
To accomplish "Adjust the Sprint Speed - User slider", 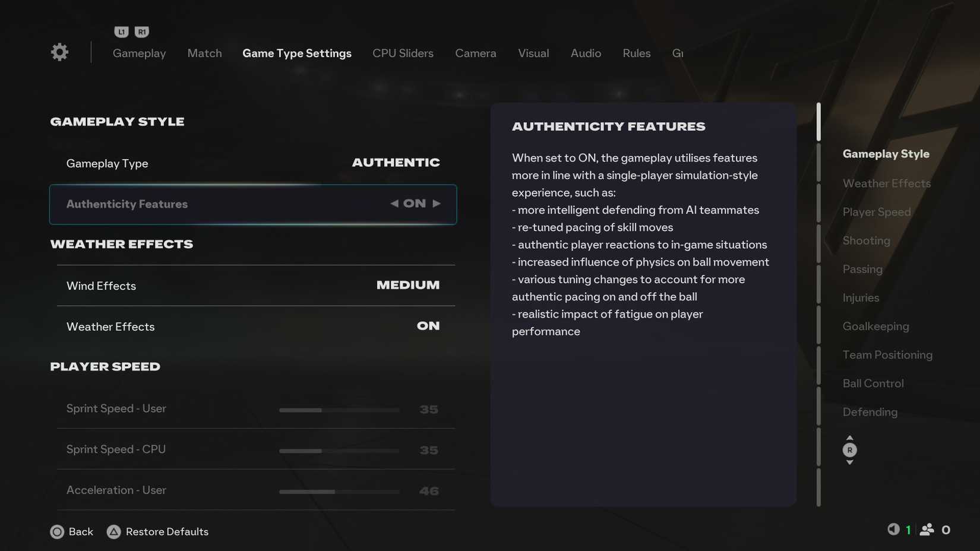I will point(339,410).
